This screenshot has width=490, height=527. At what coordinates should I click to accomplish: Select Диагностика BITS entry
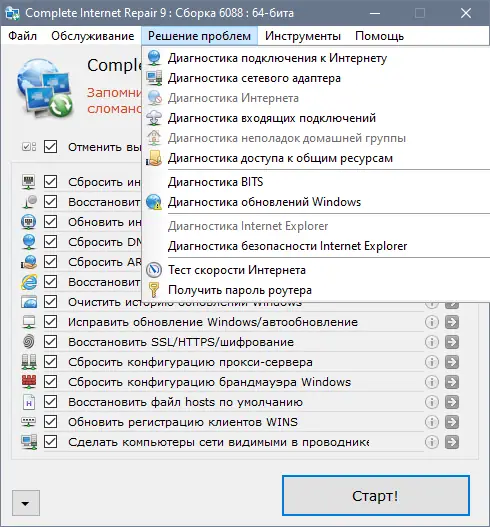(x=316, y=182)
